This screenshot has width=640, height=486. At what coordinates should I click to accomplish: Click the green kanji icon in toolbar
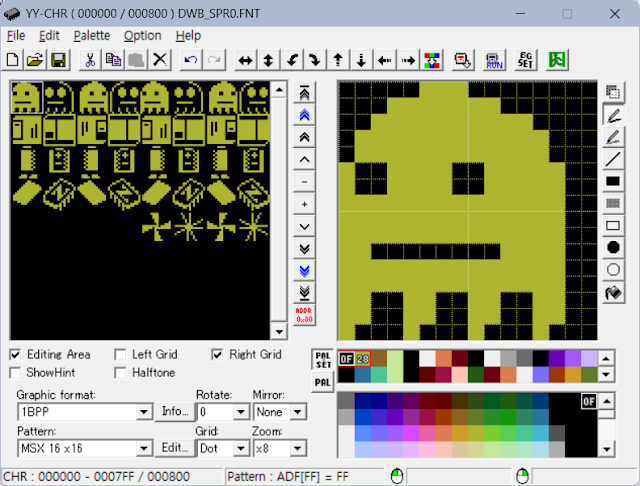[557, 60]
